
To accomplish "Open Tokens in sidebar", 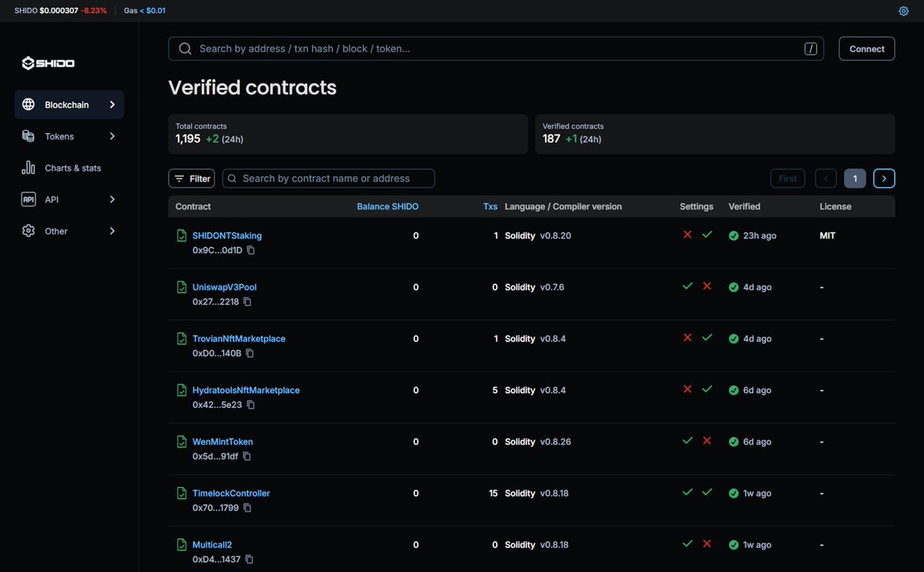I will (69, 136).
